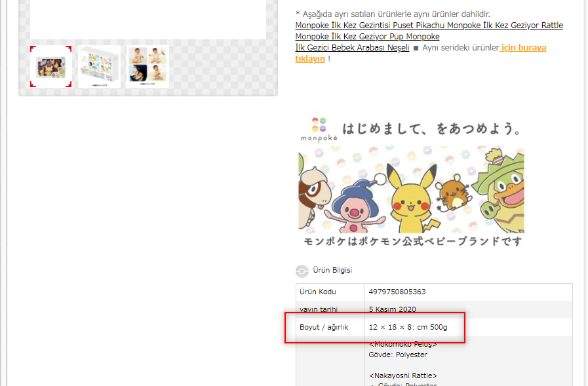Select the first product thumbnail with red corners
This screenshot has height=386, width=588.
(51, 67)
